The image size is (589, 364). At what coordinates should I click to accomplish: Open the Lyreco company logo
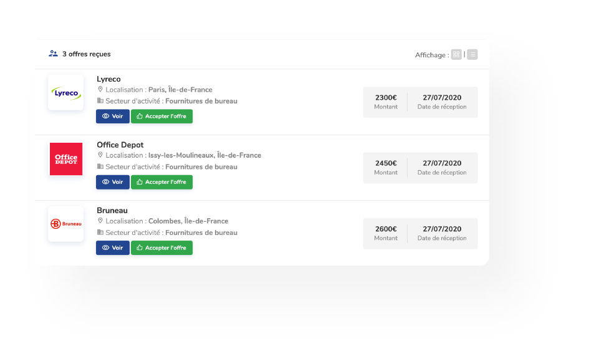coord(65,93)
